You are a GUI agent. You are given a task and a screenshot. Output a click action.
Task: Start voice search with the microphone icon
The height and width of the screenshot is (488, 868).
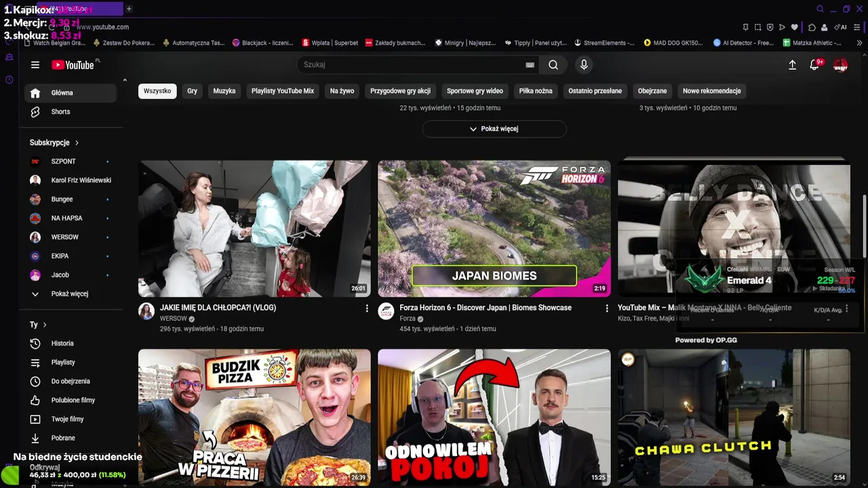(584, 65)
